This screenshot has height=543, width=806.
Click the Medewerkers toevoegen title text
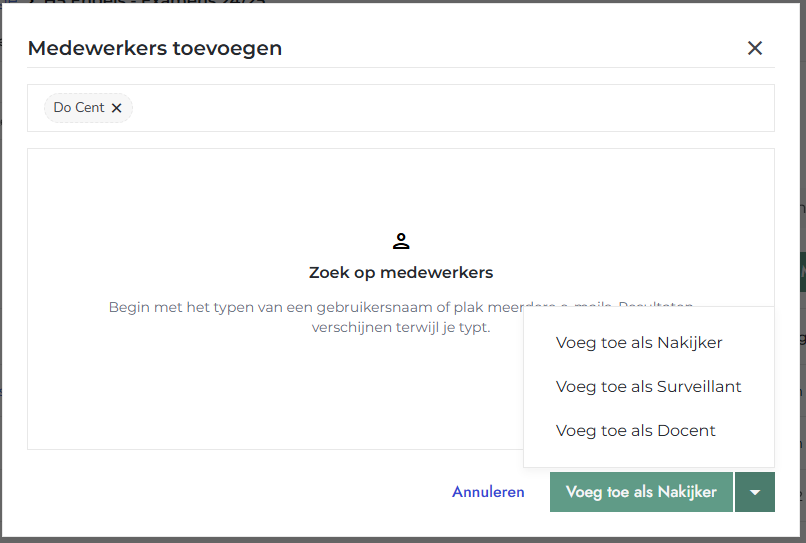[155, 48]
